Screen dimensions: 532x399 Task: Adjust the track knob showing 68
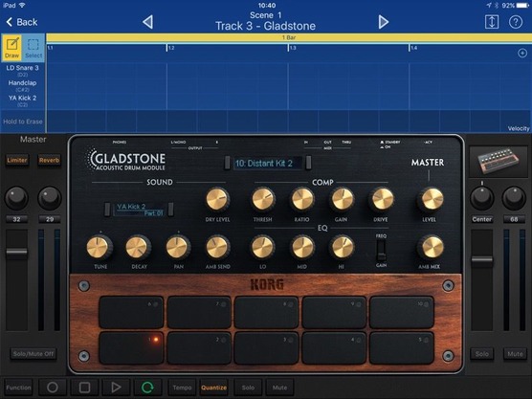(x=514, y=198)
